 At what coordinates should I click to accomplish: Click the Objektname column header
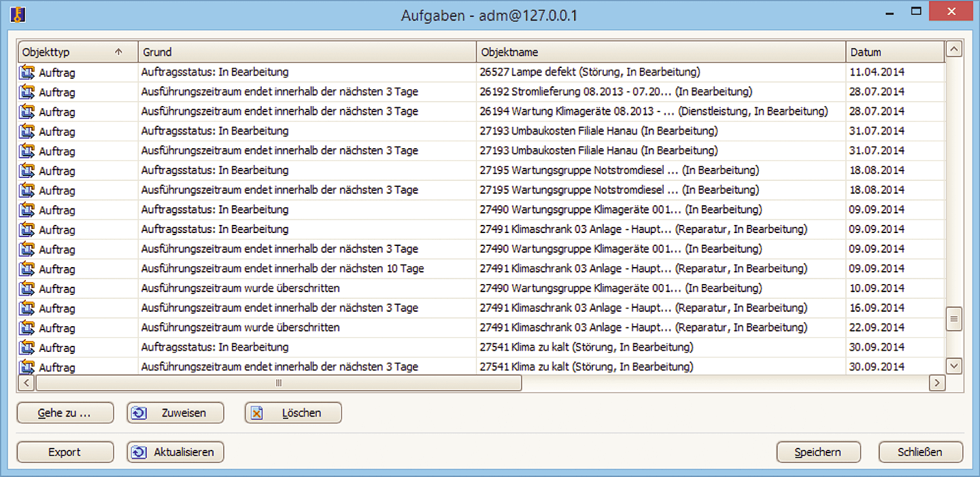(x=660, y=52)
